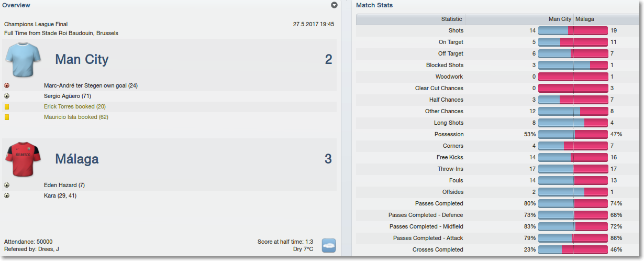The image size is (644, 261).
Task: Click the red own goal ball icon
Action: pos(7,85)
